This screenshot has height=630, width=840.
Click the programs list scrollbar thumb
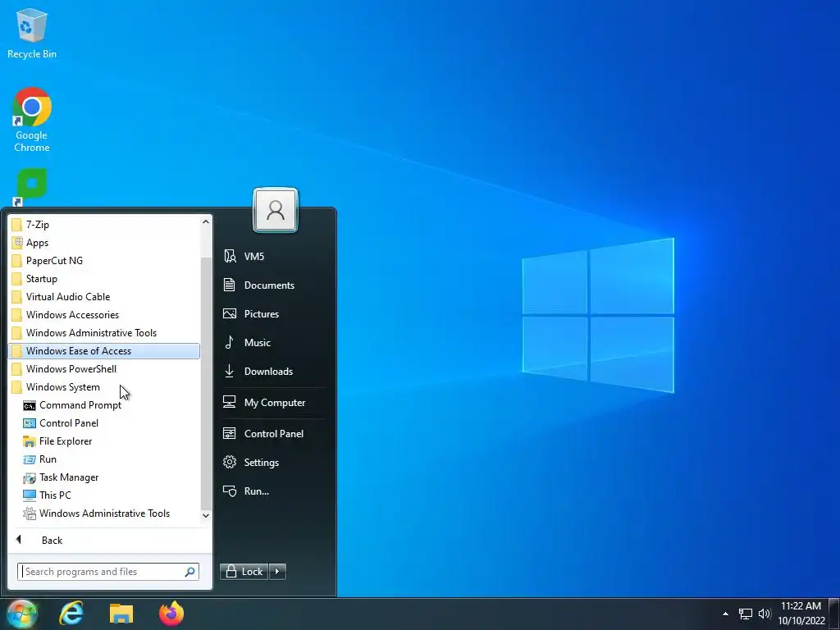[206, 383]
